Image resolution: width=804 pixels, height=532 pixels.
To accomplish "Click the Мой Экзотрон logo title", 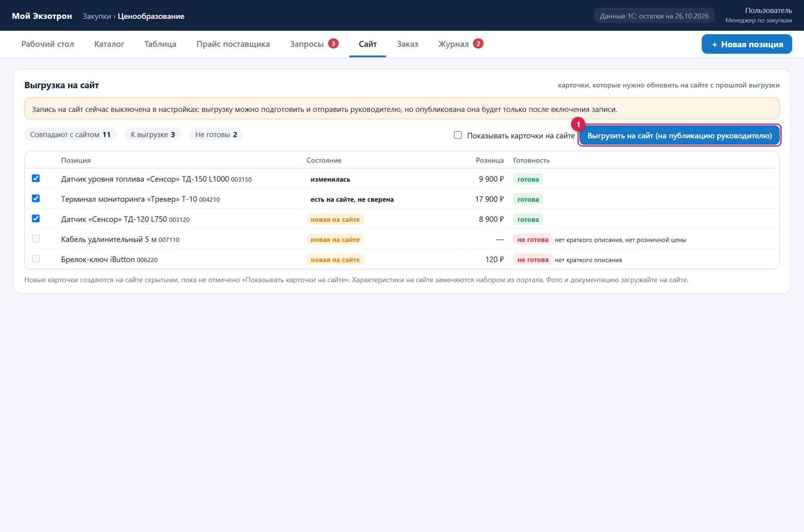I will click(42, 16).
